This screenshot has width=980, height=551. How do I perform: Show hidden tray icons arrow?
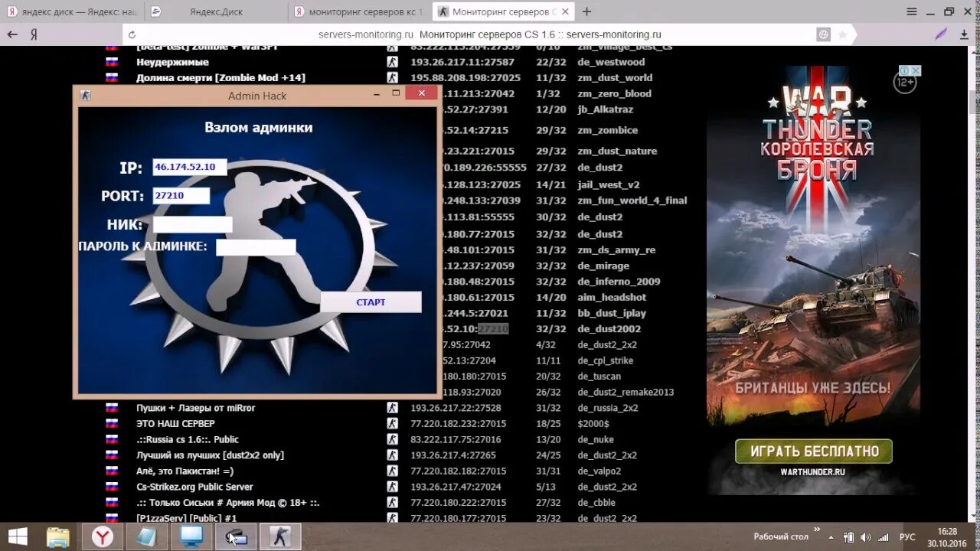tap(832, 536)
